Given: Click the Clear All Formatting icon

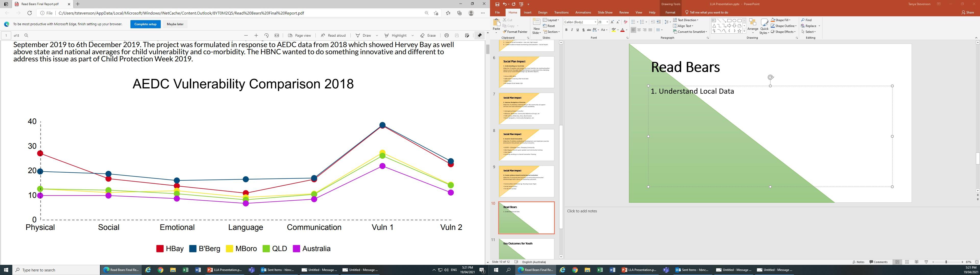Looking at the screenshot, I should pos(626,22).
